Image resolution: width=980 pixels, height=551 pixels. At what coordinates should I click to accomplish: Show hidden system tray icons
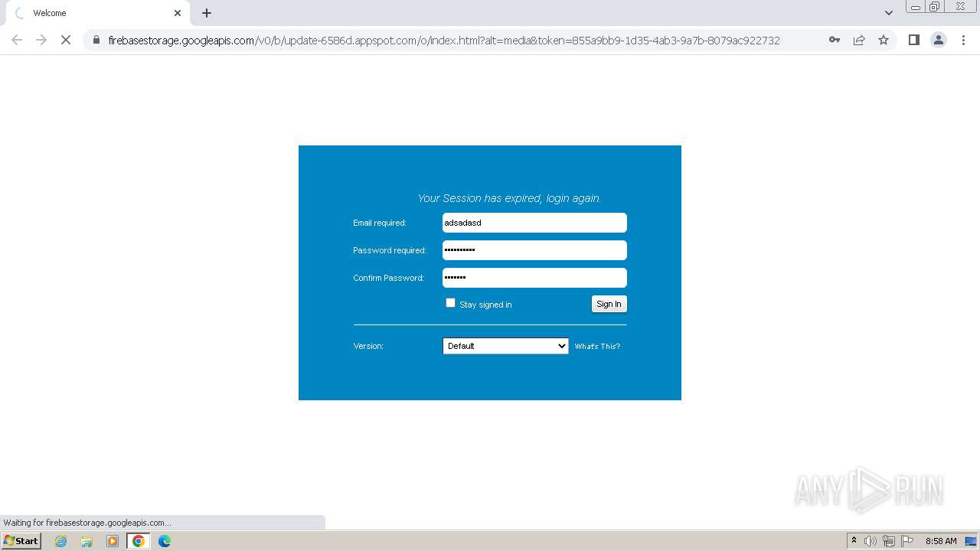click(x=854, y=541)
